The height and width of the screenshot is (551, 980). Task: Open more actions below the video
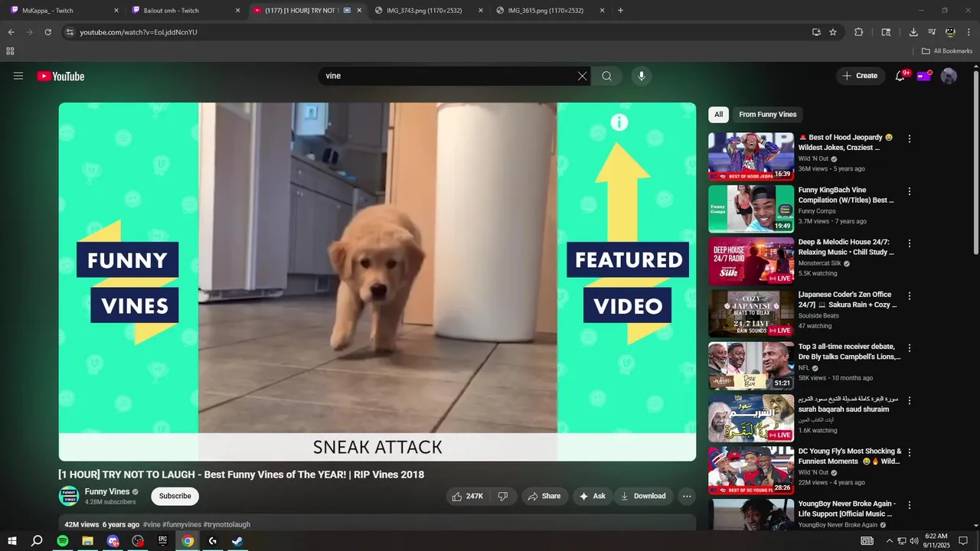click(687, 496)
